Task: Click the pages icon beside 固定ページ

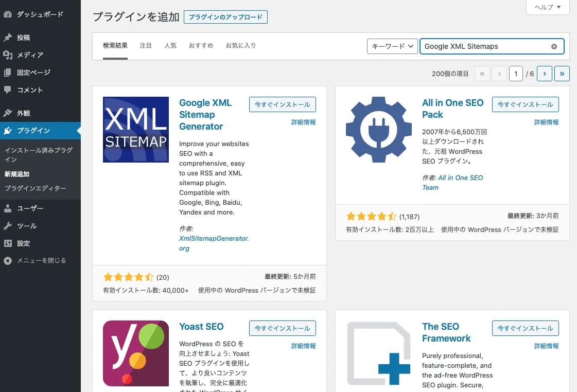Action: [8, 73]
